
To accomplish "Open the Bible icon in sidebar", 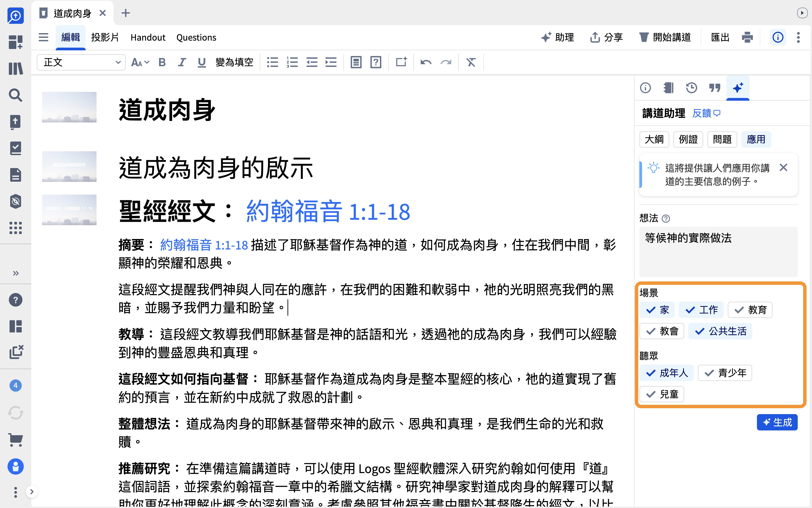I will tap(15, 122).
